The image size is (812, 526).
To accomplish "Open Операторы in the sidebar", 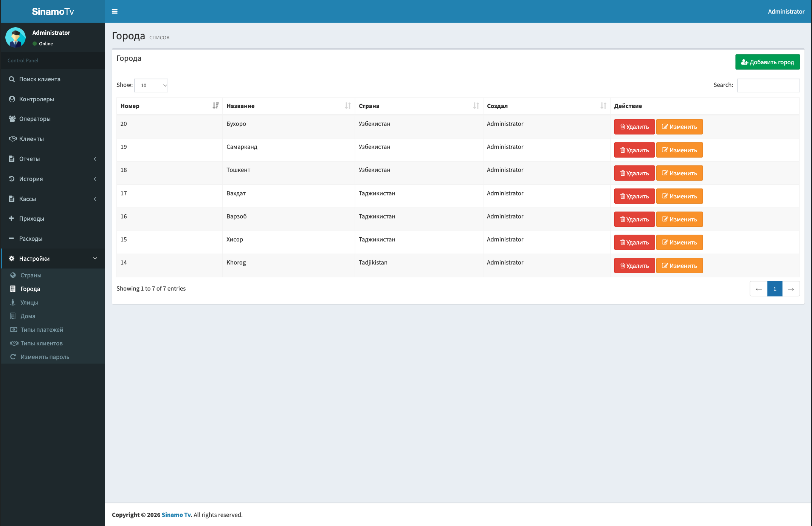I will pyautogui.click(x=53, y=119).
